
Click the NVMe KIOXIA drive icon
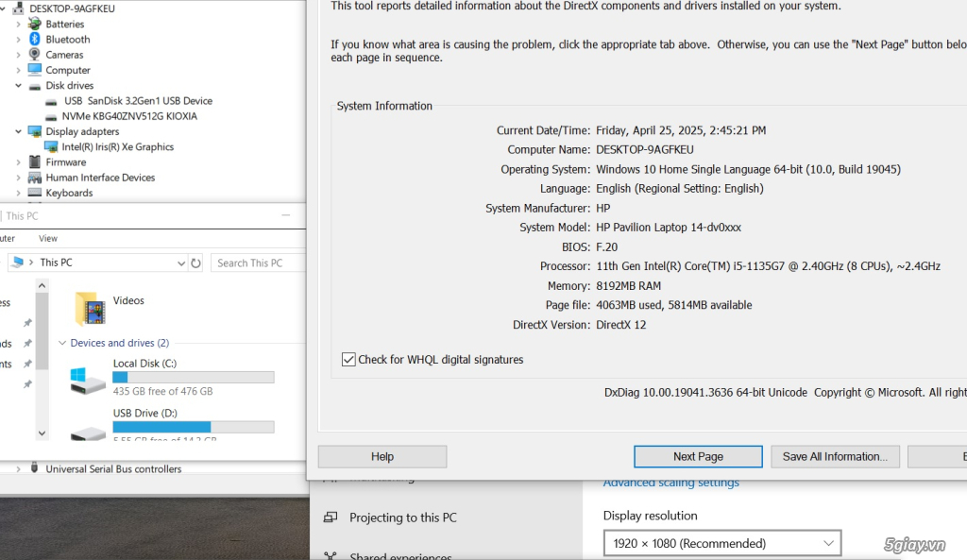coord(51,116)
